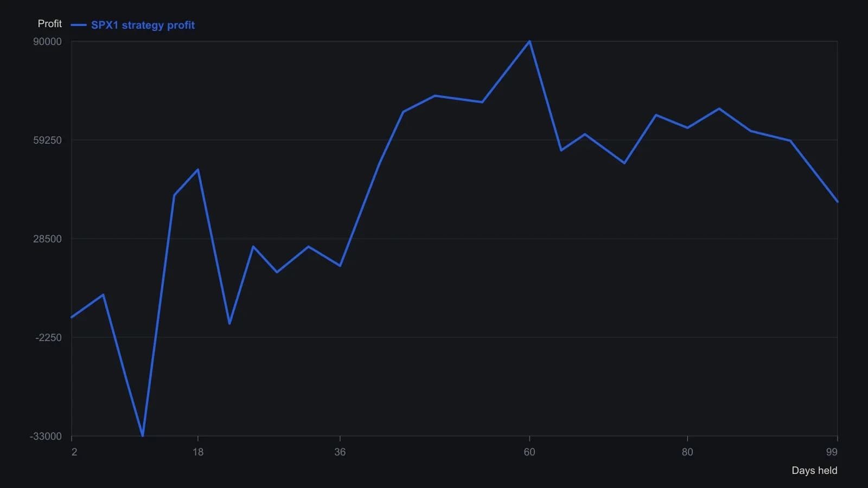Click the -33000 y-axis tick label

tap(46, 436)
